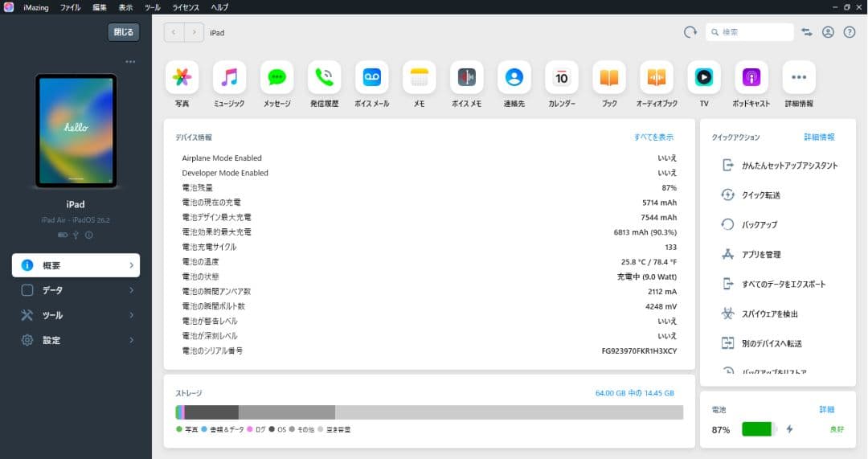The height and width of the screenshot is (459, 868).
Task: Open the ファイル menu
Action: click(70, 7)
